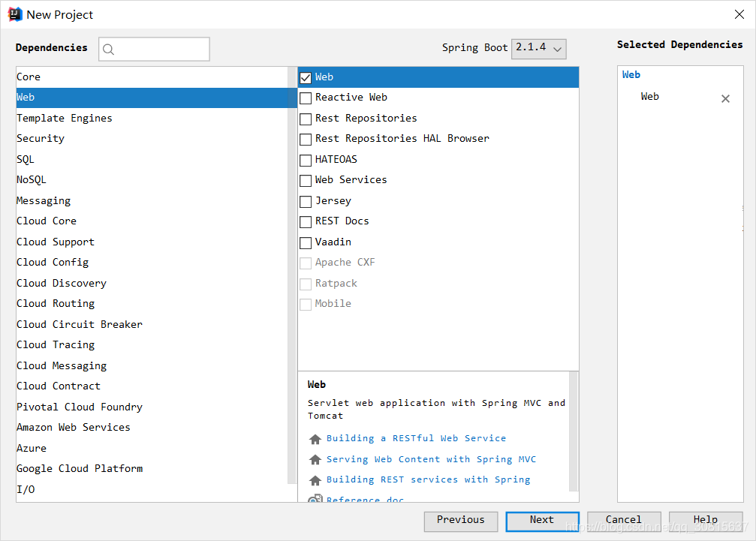Cancel the new project wizard
The height and width of the screenshot is (541, 756).
pos(624,521)
